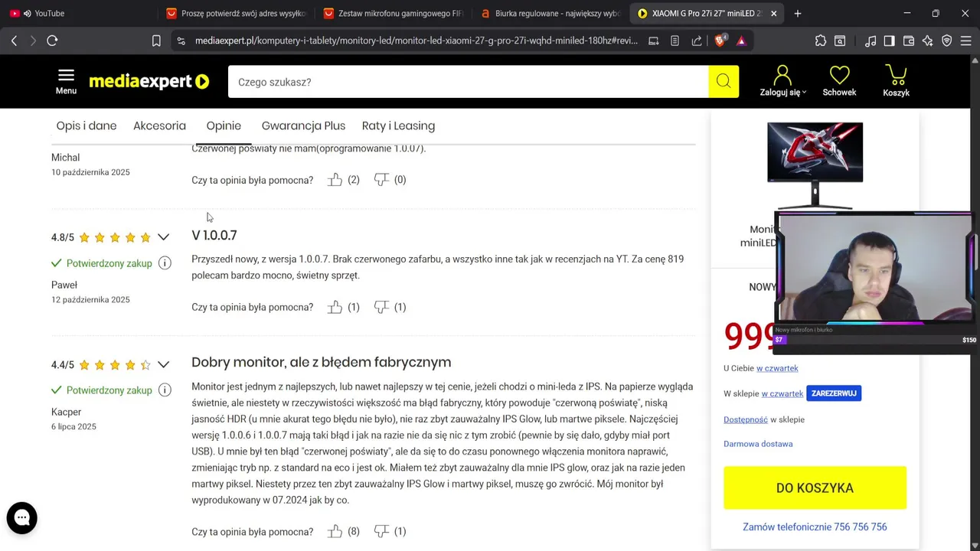Thumbs up Michal's review

[x=335, y=180]
